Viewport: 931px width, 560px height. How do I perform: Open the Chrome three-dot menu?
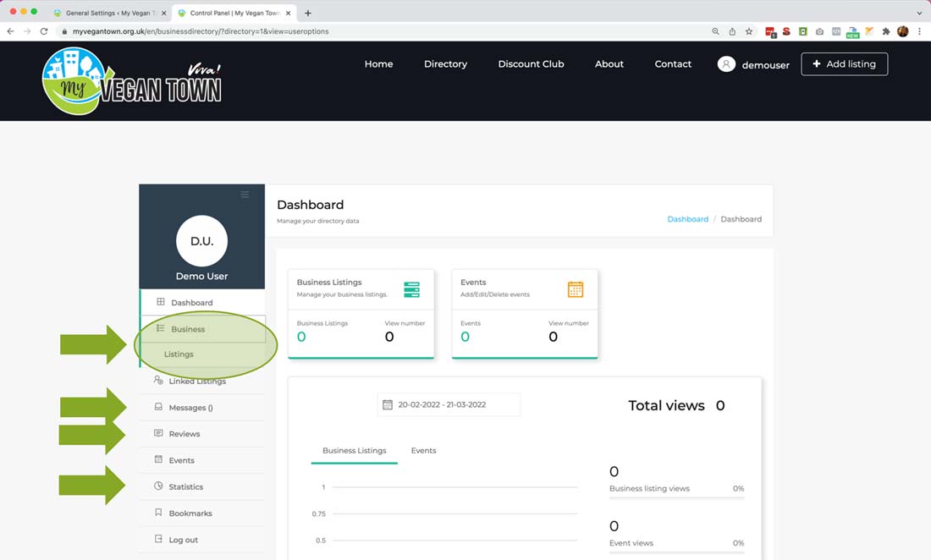tap(919, 31)
